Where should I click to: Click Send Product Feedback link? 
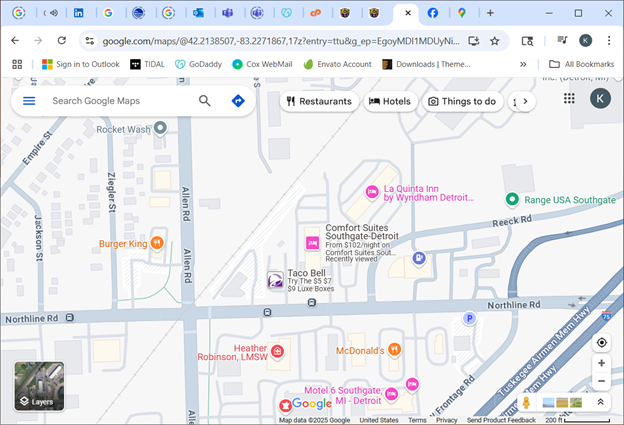pyautogui.click(x=501, y=420)
